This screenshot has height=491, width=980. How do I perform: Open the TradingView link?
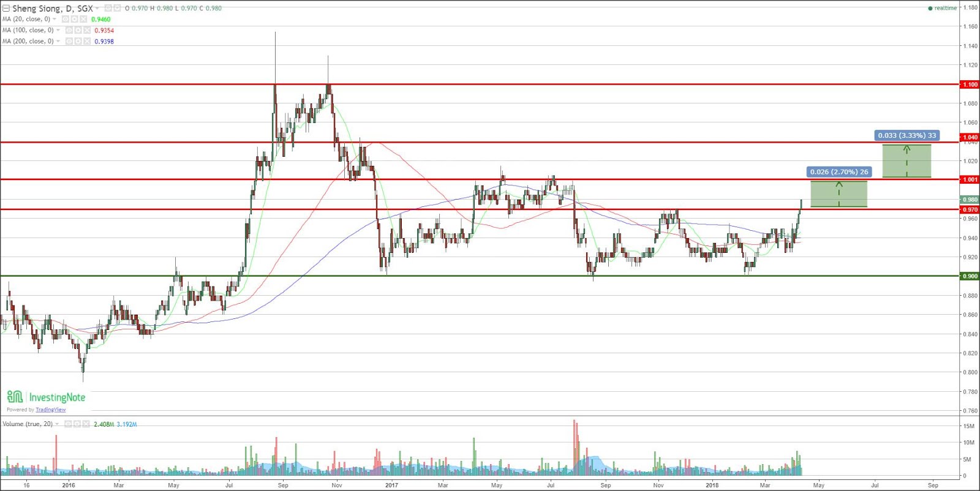pyautogui.click(x=51, y=410)
